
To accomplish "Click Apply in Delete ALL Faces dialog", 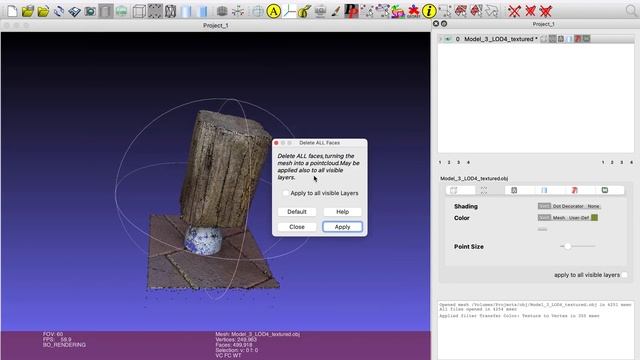I will (x=342, y=227).
